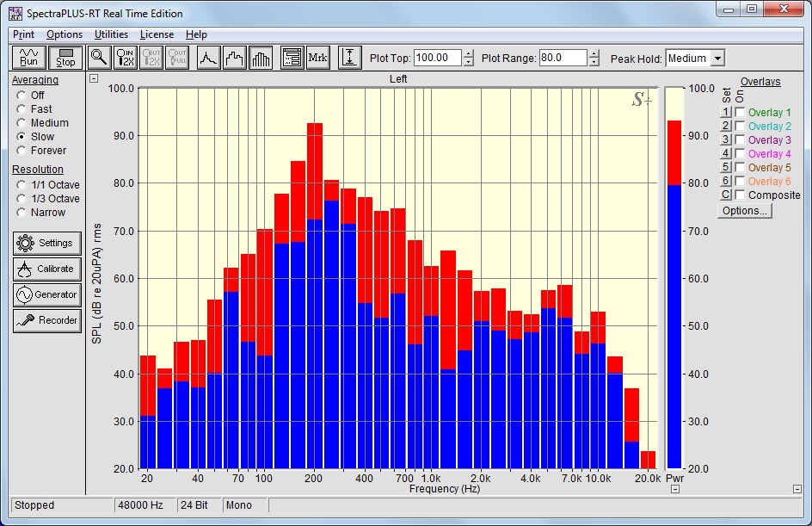
Task: Click Set button 2 for Overlay 2
Action: (725, 126)
